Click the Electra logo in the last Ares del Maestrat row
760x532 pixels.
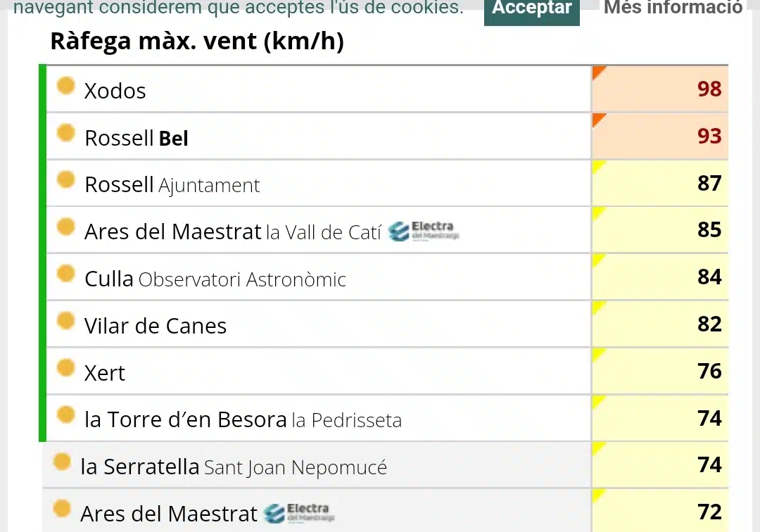(x=299, y=513)
